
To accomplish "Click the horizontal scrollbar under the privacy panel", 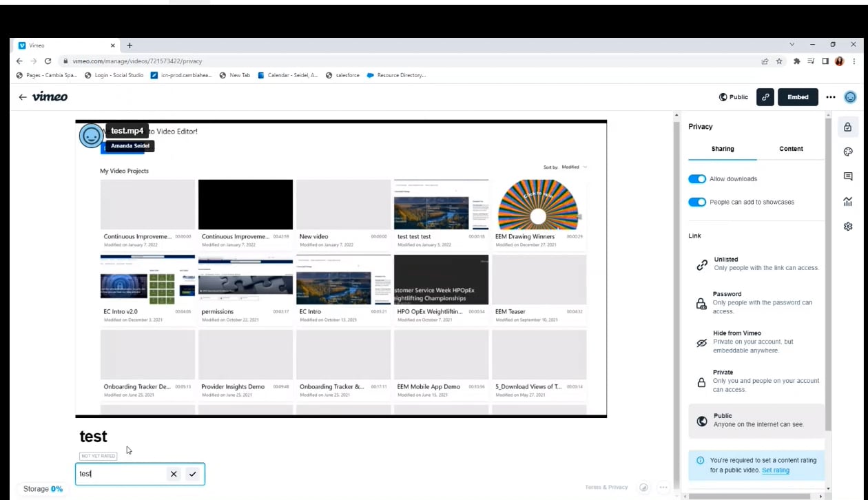I will pos(750,496).
